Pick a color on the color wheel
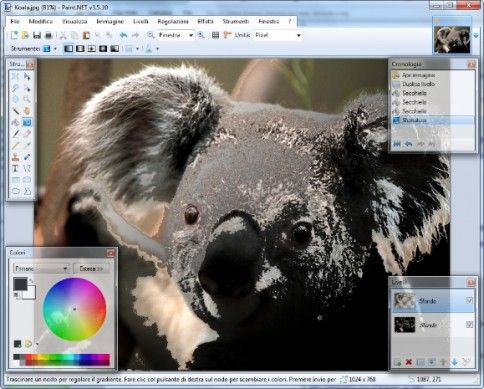This screenshot has height=389, width=484. (74, 309)
